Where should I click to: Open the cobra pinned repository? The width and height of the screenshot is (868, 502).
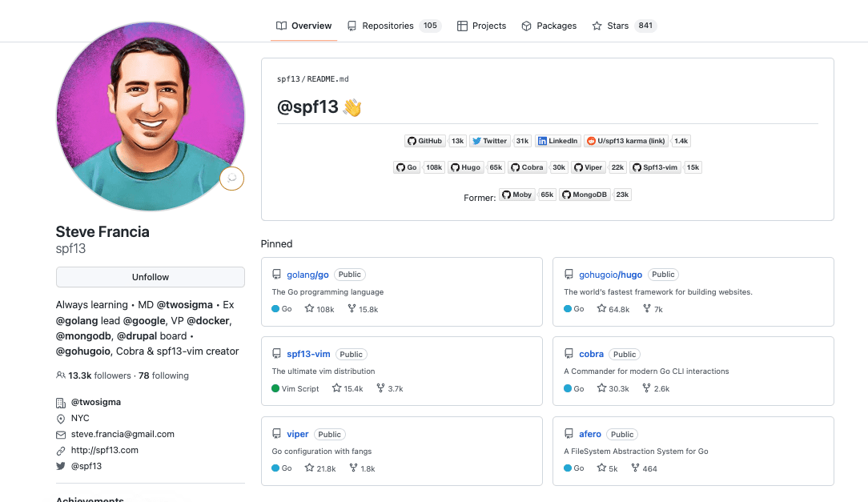coord(591,354)
